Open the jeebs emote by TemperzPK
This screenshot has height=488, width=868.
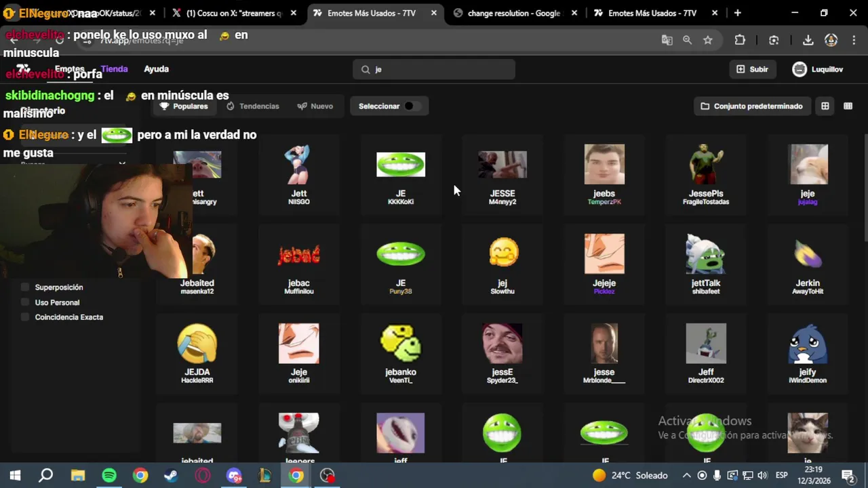[604, 175]
